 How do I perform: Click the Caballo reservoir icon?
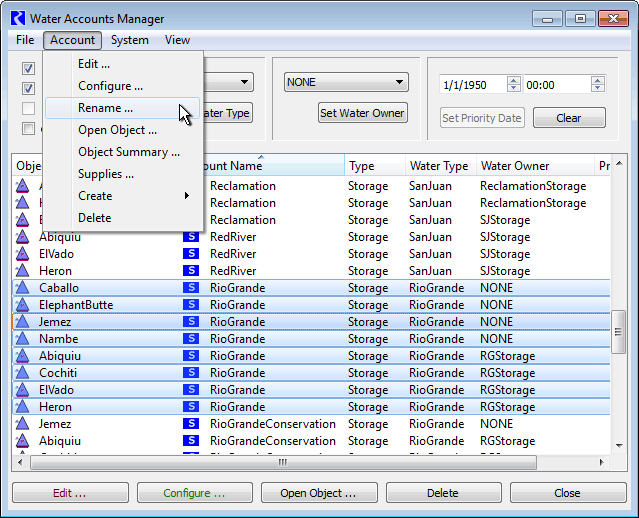point(22,288)
